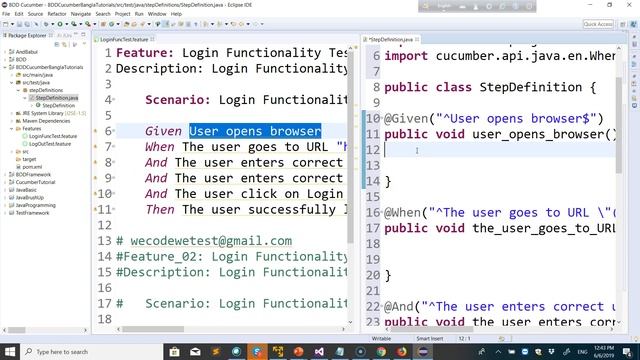
Task: Open the Refactor menu
Action: coord(57,14)
